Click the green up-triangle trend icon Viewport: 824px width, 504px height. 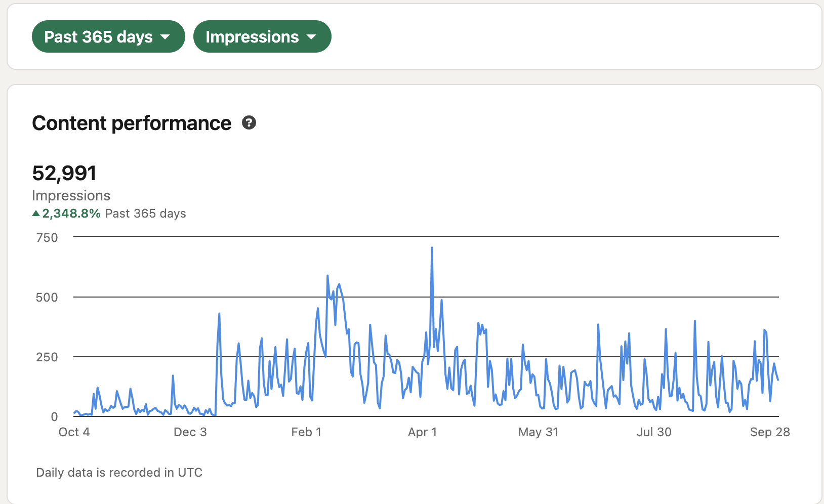pos(36,214)
